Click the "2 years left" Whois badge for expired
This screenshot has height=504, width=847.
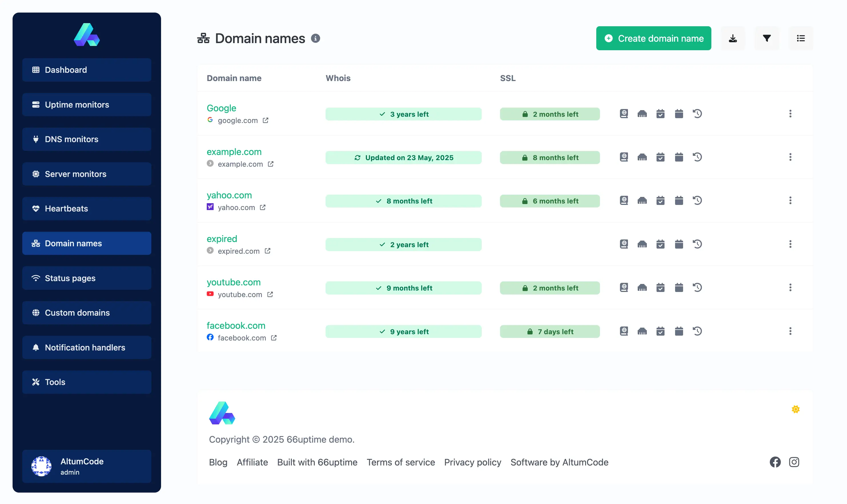(403, 245)
